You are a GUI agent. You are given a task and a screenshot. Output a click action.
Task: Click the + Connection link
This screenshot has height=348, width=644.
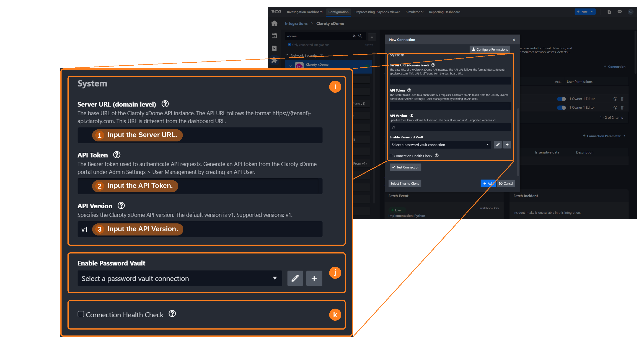click(x=614, y=67)
